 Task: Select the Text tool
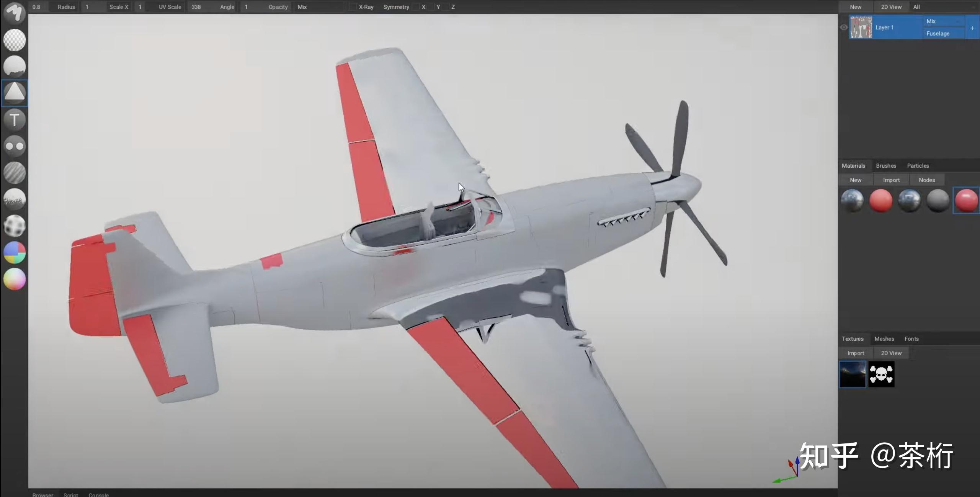pyautogui.click(x=15, y=119)
